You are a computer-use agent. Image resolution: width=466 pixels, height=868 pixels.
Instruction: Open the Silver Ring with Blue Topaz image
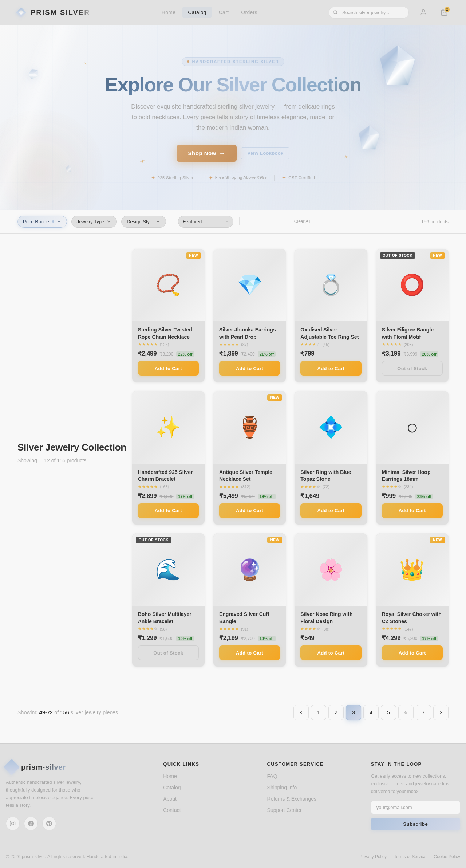tap(331, 427)
